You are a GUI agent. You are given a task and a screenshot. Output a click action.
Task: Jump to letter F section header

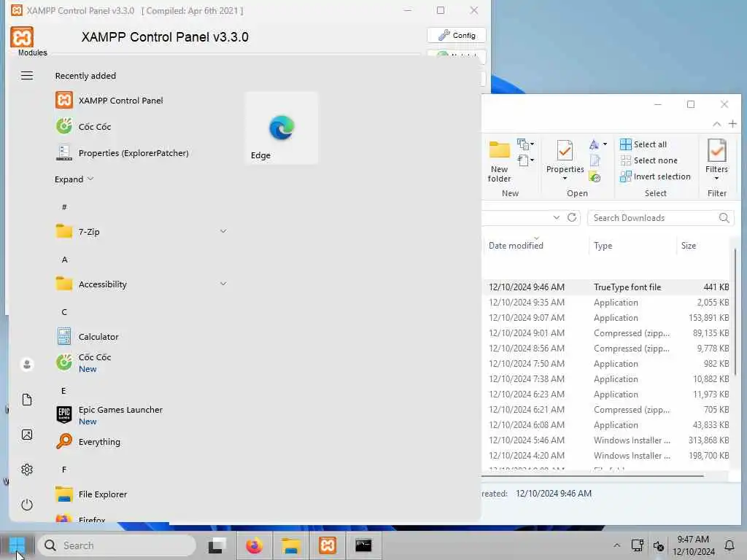click(x=64, y=470)
